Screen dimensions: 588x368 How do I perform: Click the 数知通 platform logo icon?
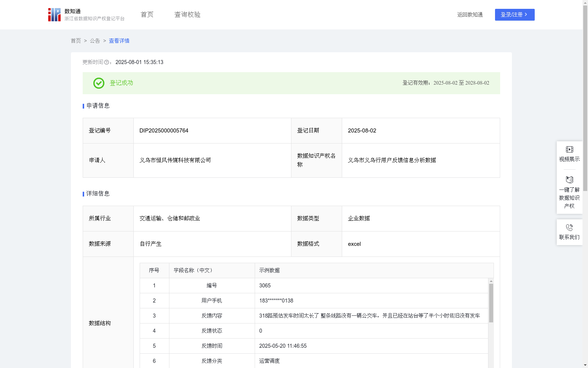coord(54,15)
